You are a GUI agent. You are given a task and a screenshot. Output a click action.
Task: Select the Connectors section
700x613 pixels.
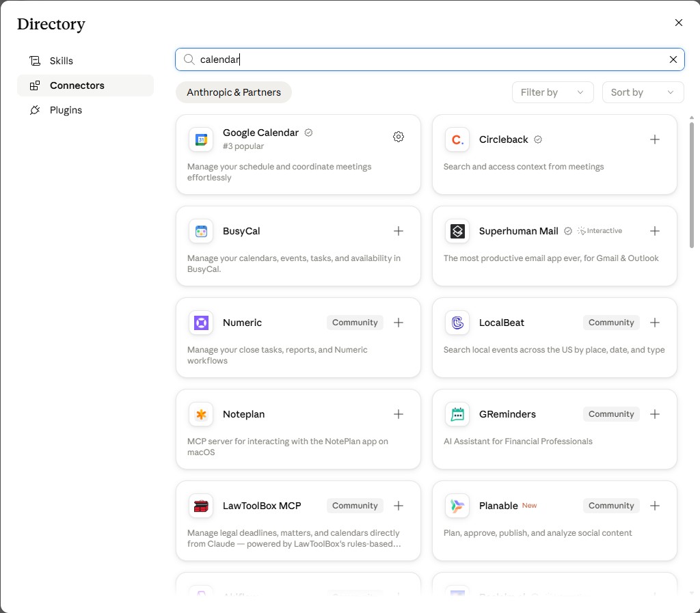[85, 85]
